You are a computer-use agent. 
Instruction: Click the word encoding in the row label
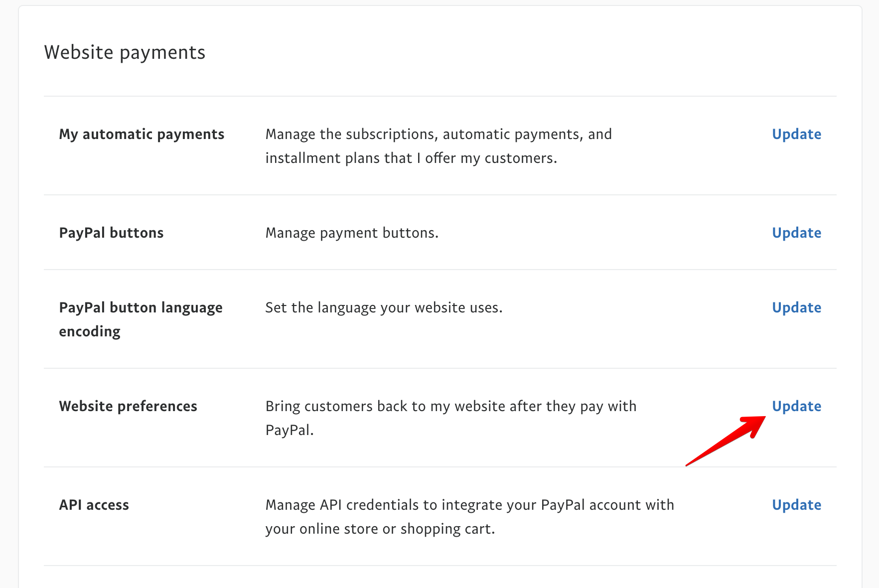coord(90,331)
